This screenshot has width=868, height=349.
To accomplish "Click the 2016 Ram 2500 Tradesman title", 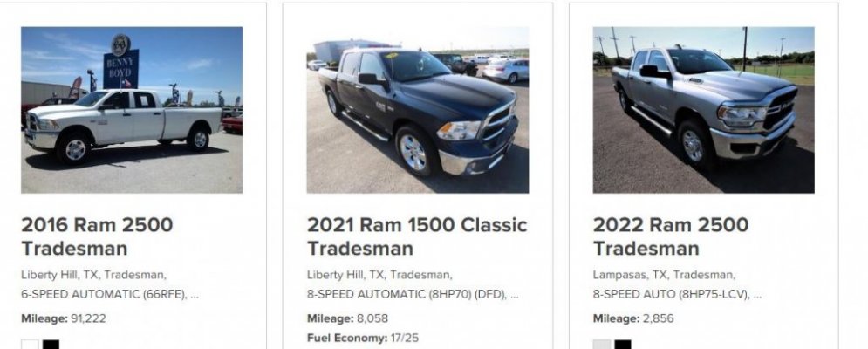I will (x=97, y=236).
